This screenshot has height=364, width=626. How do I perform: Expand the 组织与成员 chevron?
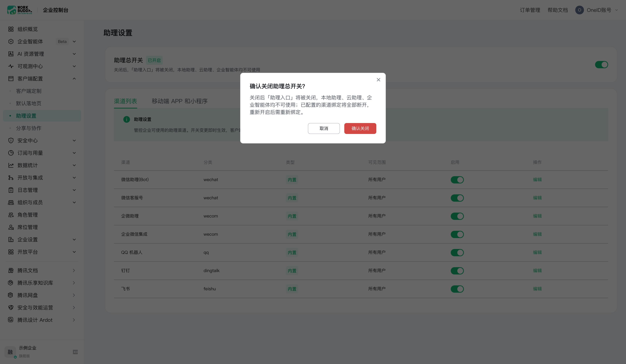click(x=74, y=203)
